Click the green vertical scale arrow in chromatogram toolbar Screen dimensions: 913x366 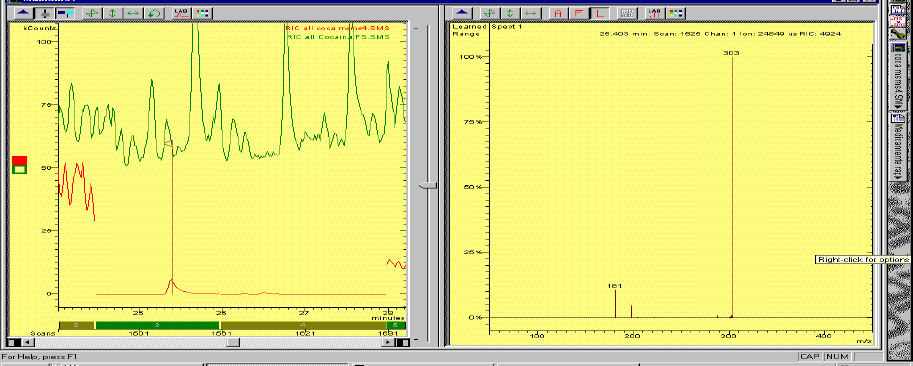click(112, 12)
